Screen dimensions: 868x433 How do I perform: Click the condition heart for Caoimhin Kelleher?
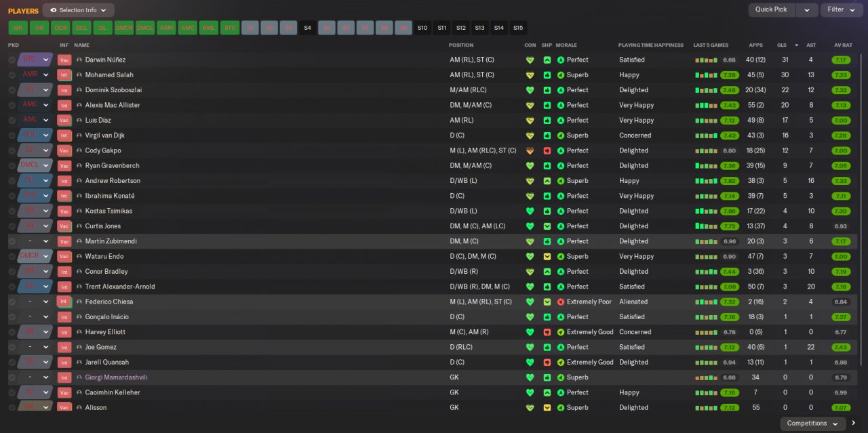(530, 392)
